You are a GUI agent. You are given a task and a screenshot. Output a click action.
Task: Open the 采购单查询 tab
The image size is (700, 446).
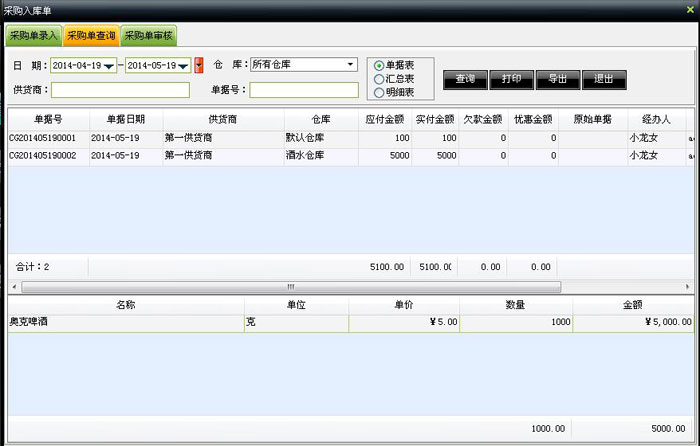click(91, 37)
